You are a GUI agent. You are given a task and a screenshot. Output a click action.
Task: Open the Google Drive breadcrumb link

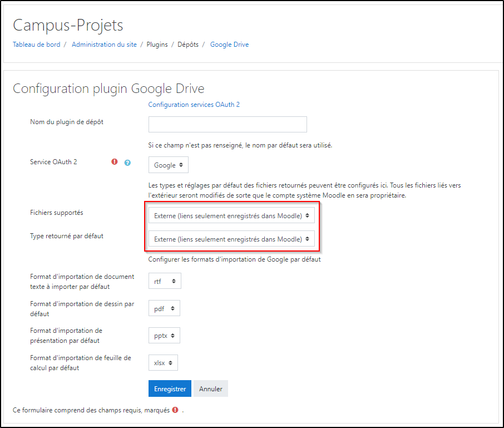229,45
